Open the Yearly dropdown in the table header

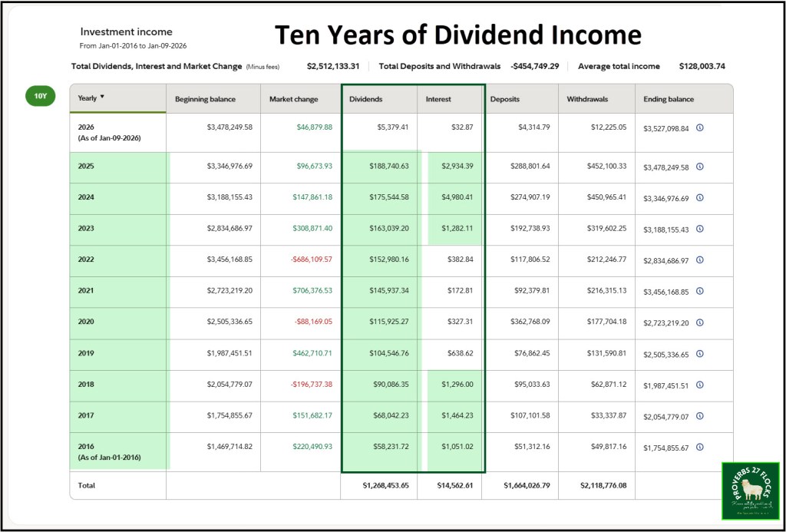(x=92, y=98)
